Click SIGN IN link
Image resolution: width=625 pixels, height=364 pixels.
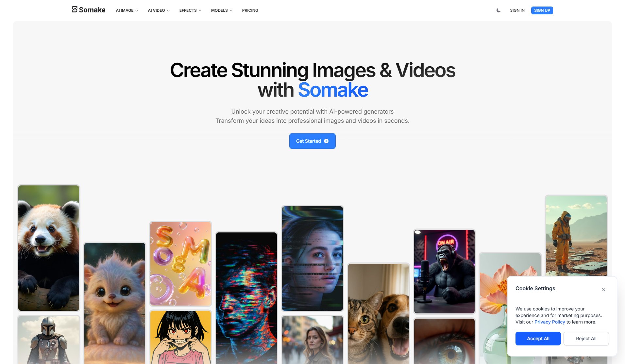pos(517,10)
